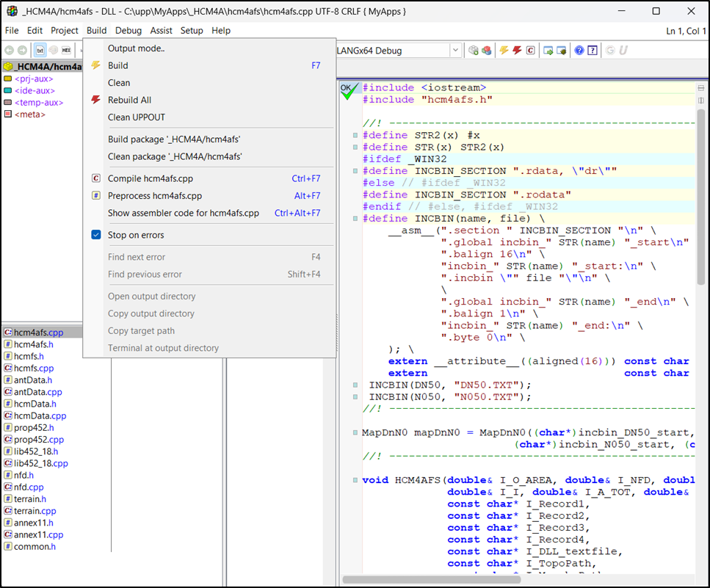The width and height of the screenshot is (710, 588).
Task: Build the project using the yellow lightning icon
Action: (504, 50)
